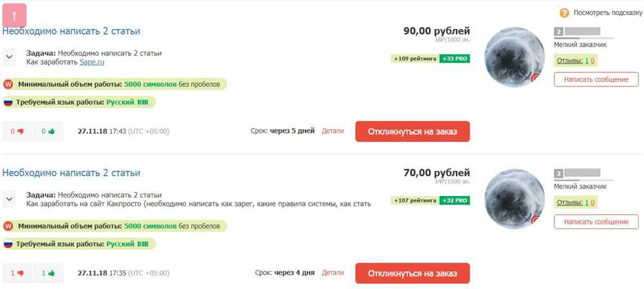This screenshot has width=644, height=289.
Task: Open the first customer's avatar thumbnail
Action: point(513,57)
